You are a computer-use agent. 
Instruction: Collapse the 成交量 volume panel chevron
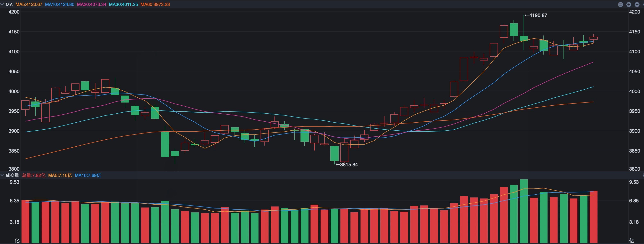point(2,175)
